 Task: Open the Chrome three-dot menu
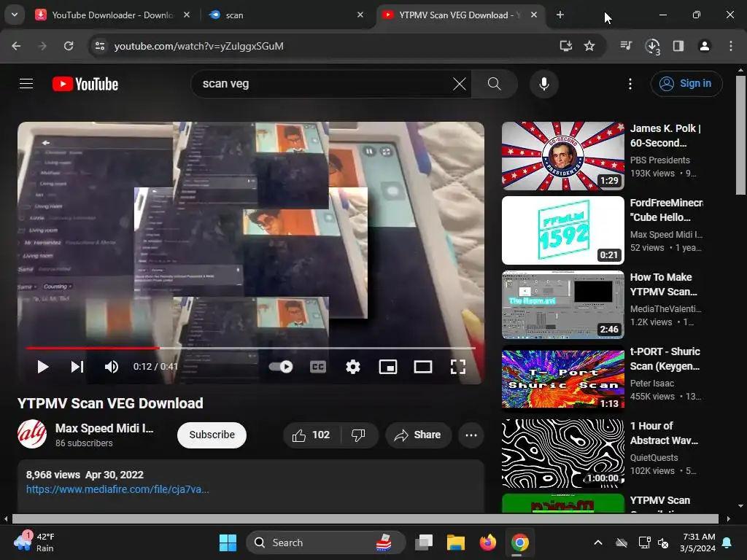[x=731, y=46]
